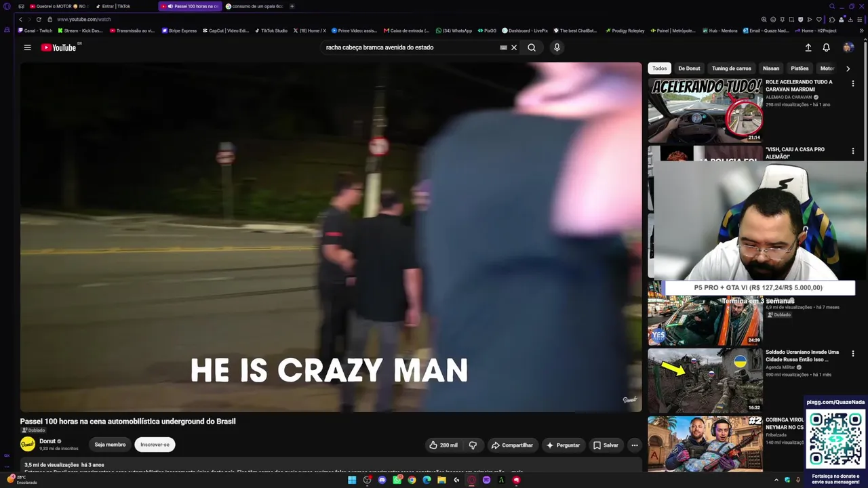
Task: Switch to the consumo de um opala tab
Action: pyautogui.click(x=254, y=6)
